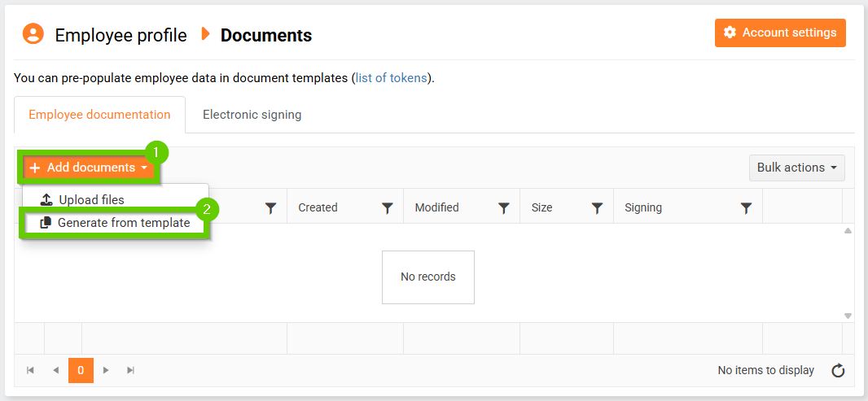Screen dimensions: 868x401
Task: Go to the last page
Action: 131,370
